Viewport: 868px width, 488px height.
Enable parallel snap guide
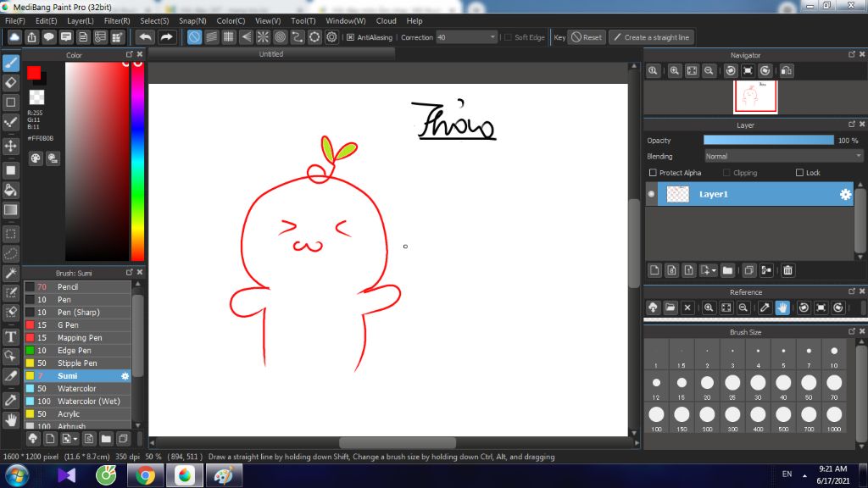tap(211, 37)
